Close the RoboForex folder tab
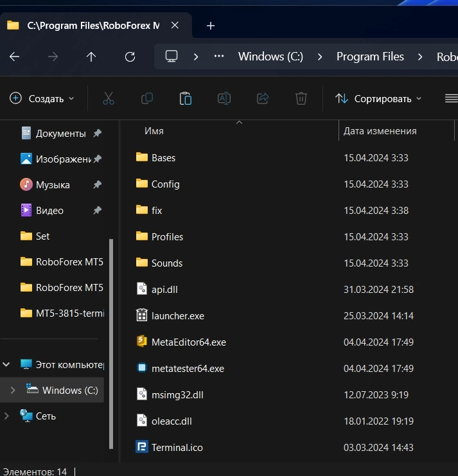The height and width of the screenshot is (476, 458). (175, 26)
